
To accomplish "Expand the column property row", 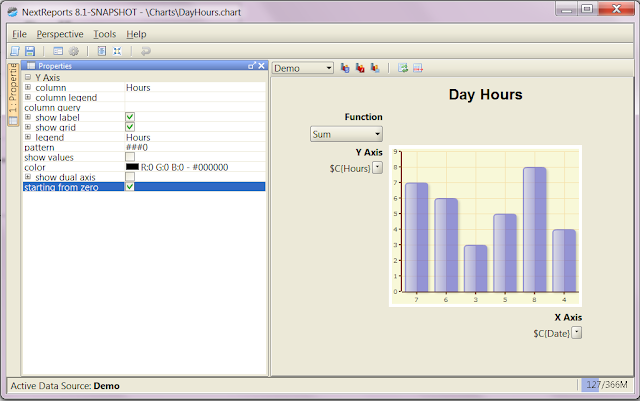I will point(28,87).
